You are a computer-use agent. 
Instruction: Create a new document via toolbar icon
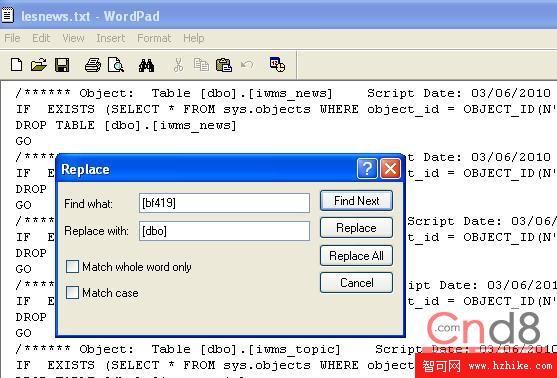(16, 65)
